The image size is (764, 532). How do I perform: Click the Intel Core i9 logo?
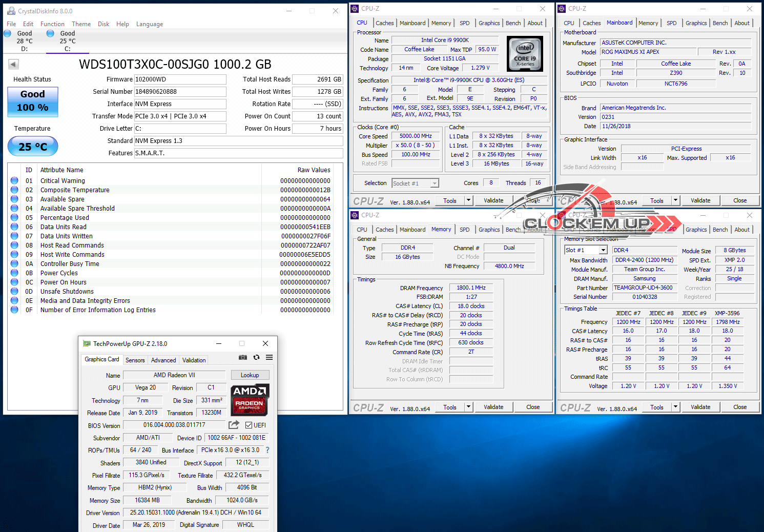[x=525, y=53]
